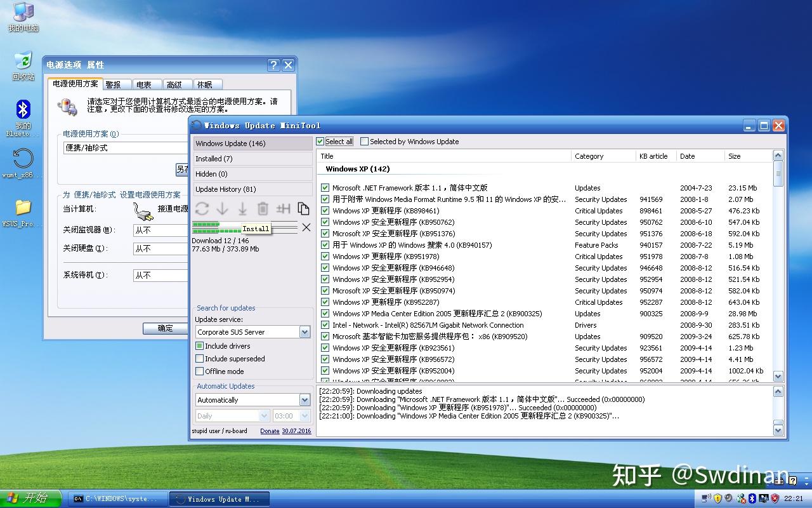Click the Donate link
812x508 pixels.
point(270,431)
